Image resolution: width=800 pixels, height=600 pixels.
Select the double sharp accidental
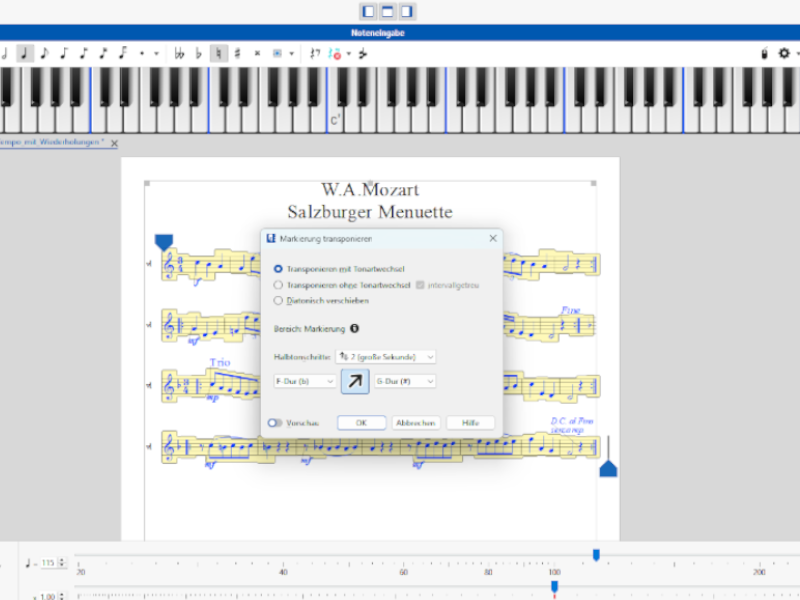pyautogui.click(x=257, y=53)
